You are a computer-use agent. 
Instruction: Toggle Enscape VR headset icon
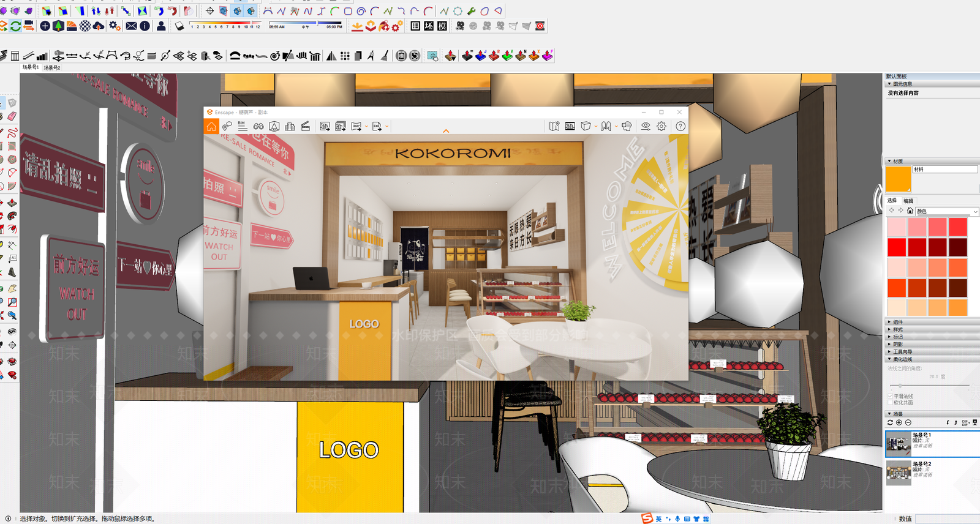(x=627, y=126)
